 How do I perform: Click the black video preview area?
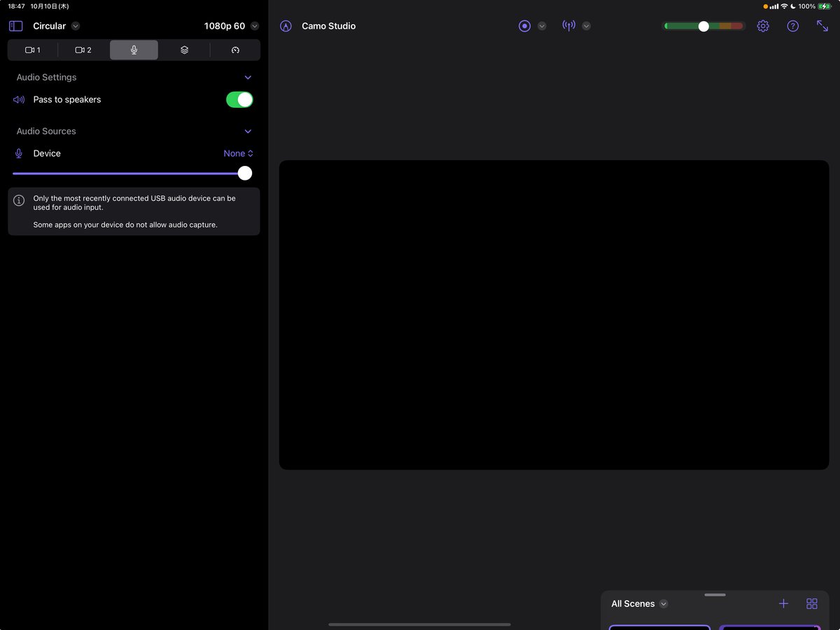click(554, 315)
